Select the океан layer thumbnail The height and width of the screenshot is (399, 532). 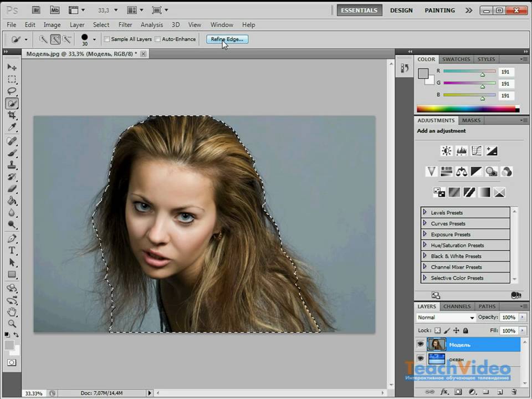point(437,359)
